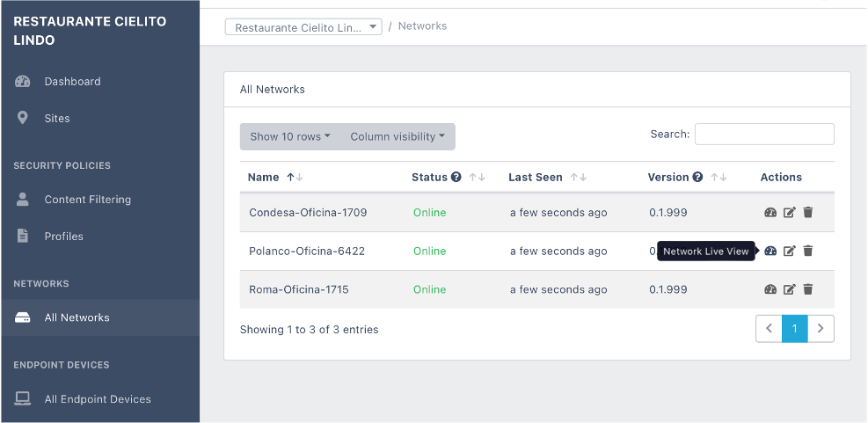The height and width of the screenshot is (423, 868).
Task: Click the Content Filtering person icon
Action: [x=22, y=200]
